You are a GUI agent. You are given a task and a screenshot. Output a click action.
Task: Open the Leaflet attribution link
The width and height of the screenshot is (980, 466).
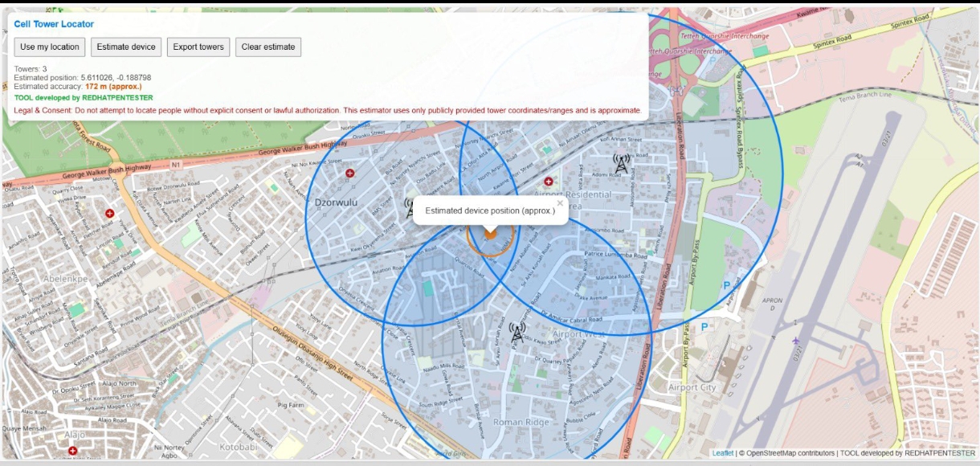pyautogui.click(x=722, y=453)
